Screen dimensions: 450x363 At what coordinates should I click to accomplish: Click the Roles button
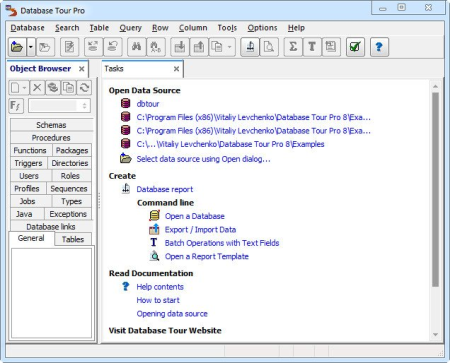[70, 176]
